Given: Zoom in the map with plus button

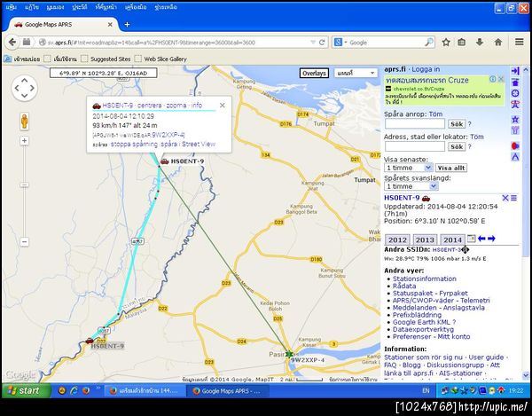Looking at the screenshot, I should tap(24, 140).
